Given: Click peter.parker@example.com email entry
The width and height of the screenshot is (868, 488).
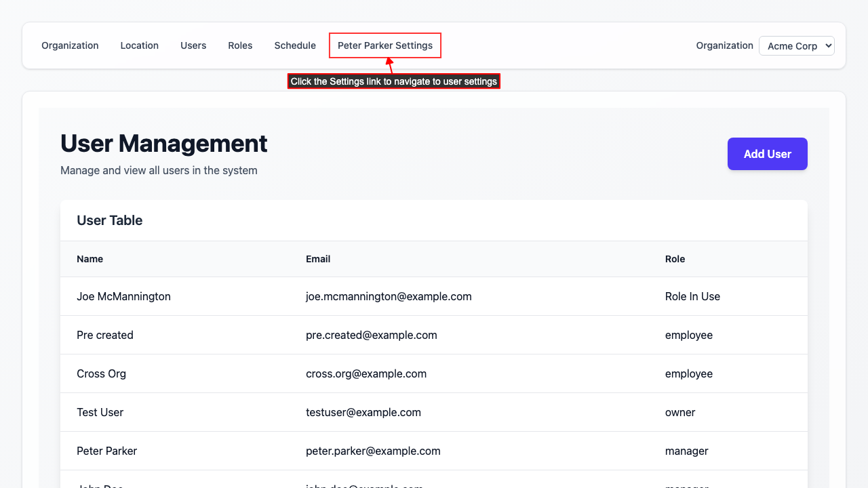Looking at the screenshot, I should [x=373, y=451].
